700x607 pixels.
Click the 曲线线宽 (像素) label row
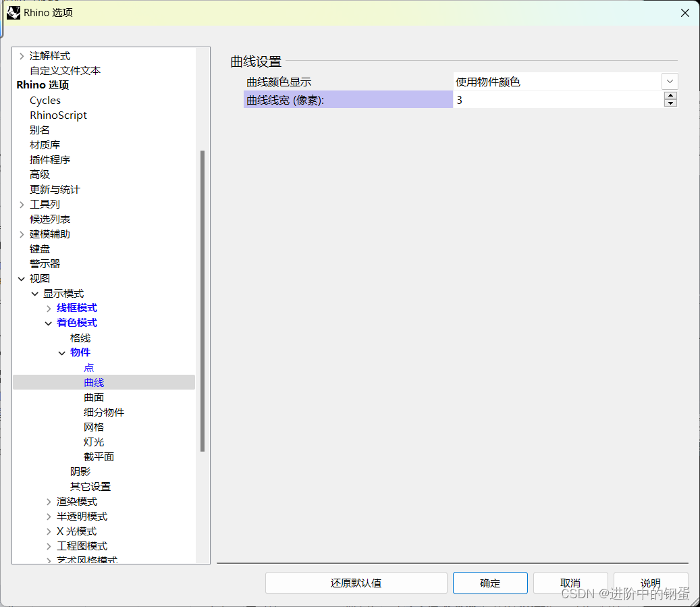[x=348, y=100]
